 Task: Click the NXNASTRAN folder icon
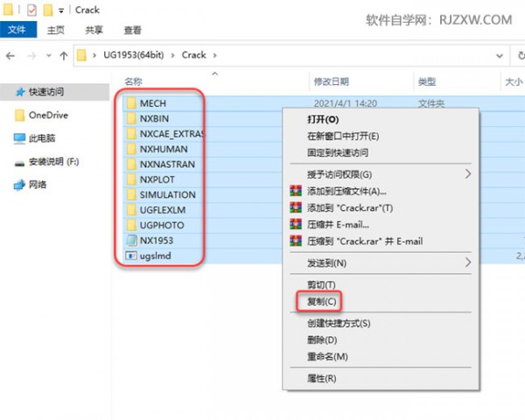[x=131, y=164]
